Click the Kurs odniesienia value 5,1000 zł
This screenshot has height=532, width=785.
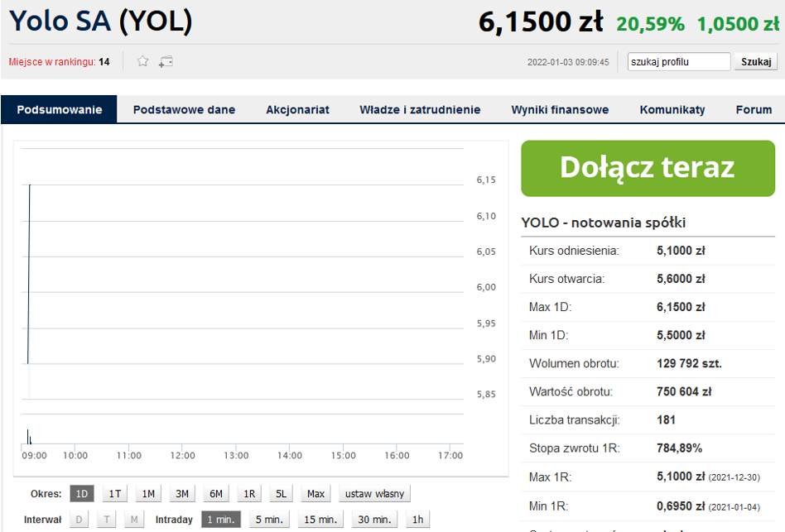[x=681, y=251]
